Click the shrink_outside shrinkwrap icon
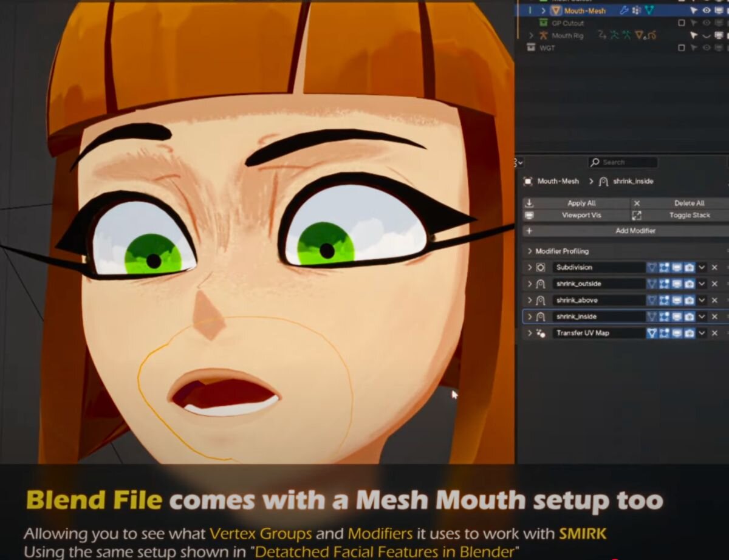Viewport: 729px width, 560px height. coord(541,284)
